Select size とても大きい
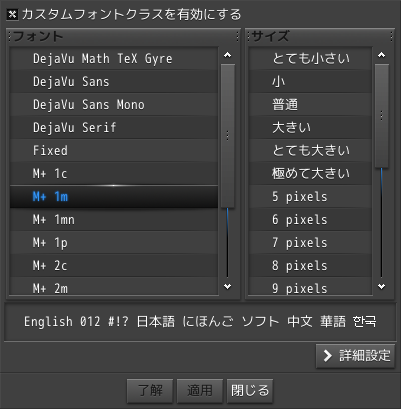This screenshot has width=401, height=409. pos(310,151)
